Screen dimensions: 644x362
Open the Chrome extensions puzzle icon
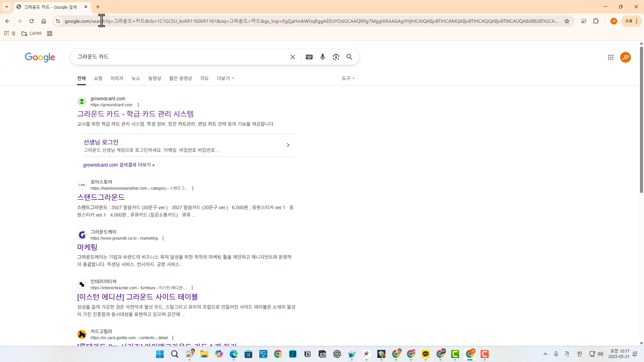point(596,21)
